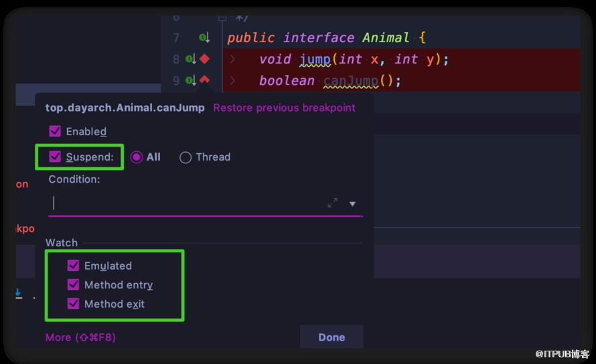The height and width of the screenshot is (364, 596).
Task: Expand the folded marker on line 9
Action: click(x=232, y=80)
